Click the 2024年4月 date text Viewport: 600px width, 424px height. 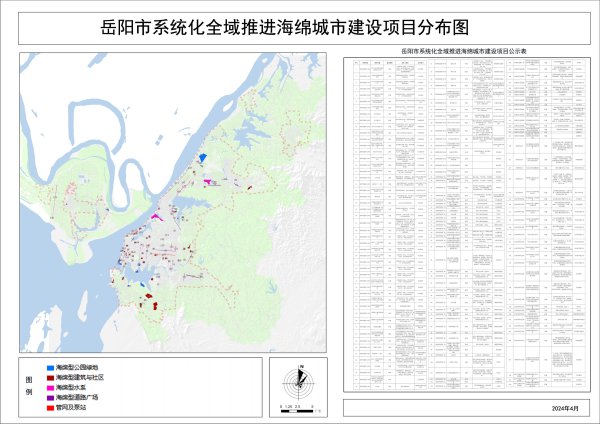point(565,410)
